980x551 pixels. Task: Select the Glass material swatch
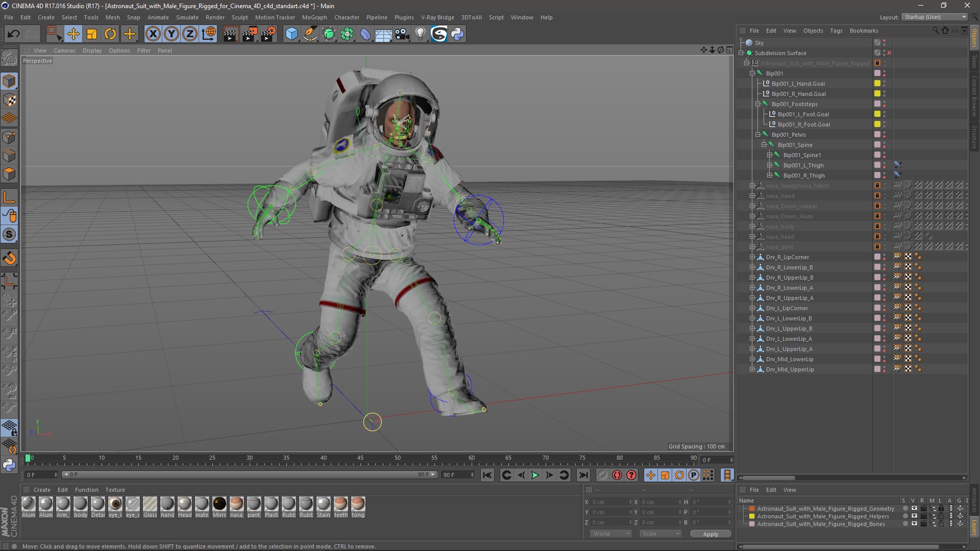point(150,507)
